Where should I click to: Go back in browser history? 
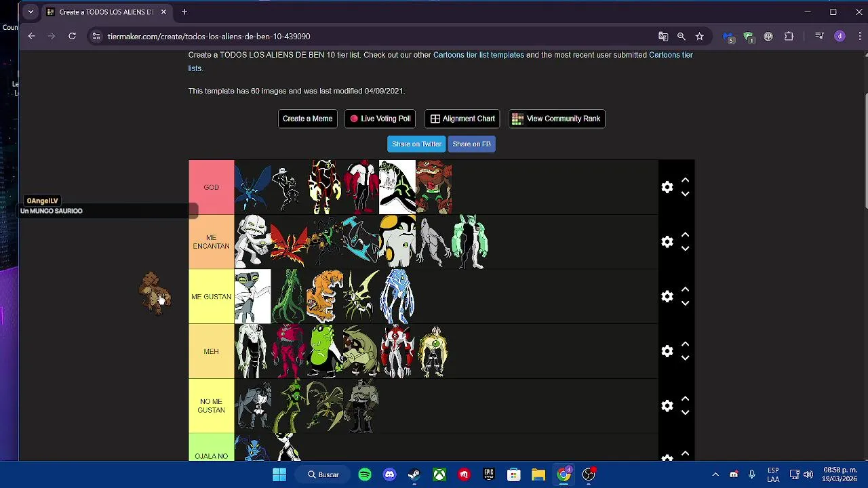(31, 36)
